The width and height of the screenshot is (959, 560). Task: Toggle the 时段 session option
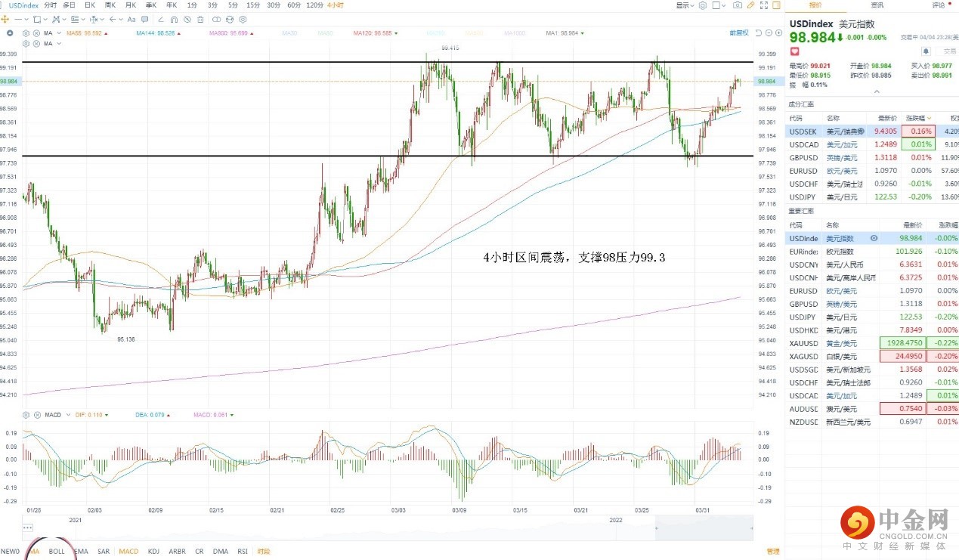[x=264, y=552]
